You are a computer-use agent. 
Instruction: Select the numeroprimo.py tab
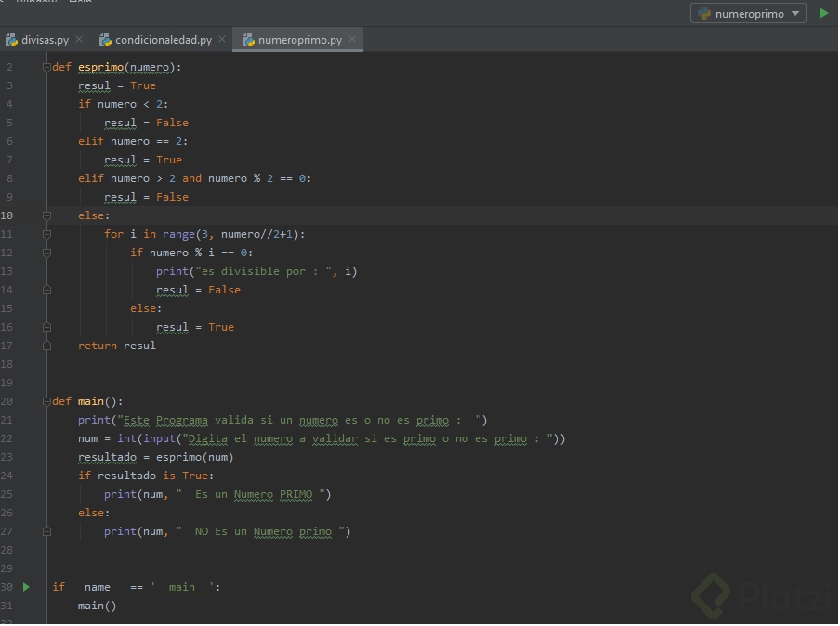point(299,40)
